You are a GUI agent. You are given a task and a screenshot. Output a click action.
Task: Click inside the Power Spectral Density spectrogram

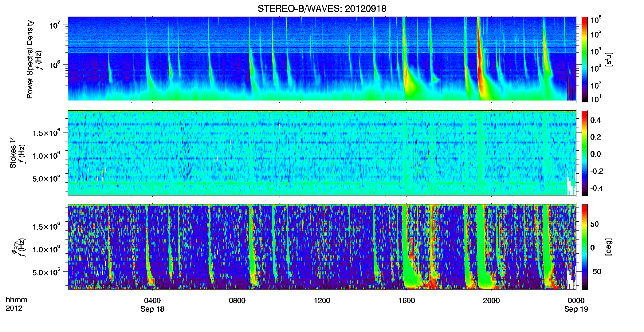pos(322,59)
